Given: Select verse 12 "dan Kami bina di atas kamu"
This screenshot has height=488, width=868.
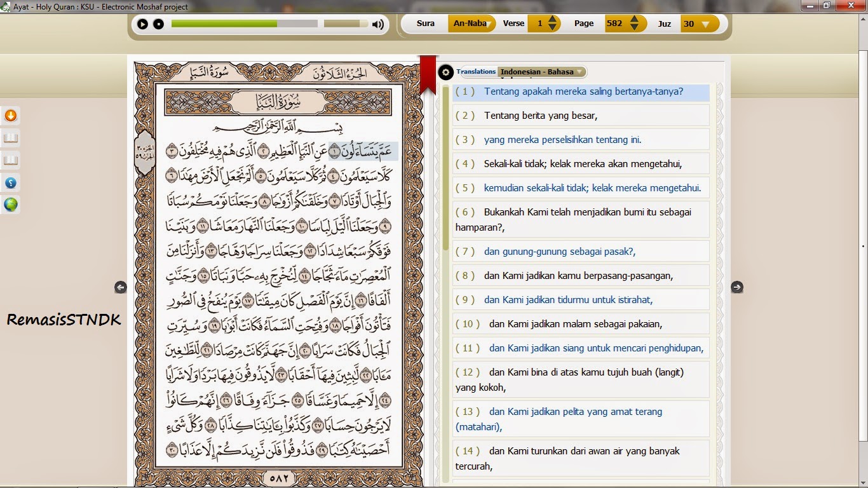Looking at the screenshot, I should click(581, 379).
